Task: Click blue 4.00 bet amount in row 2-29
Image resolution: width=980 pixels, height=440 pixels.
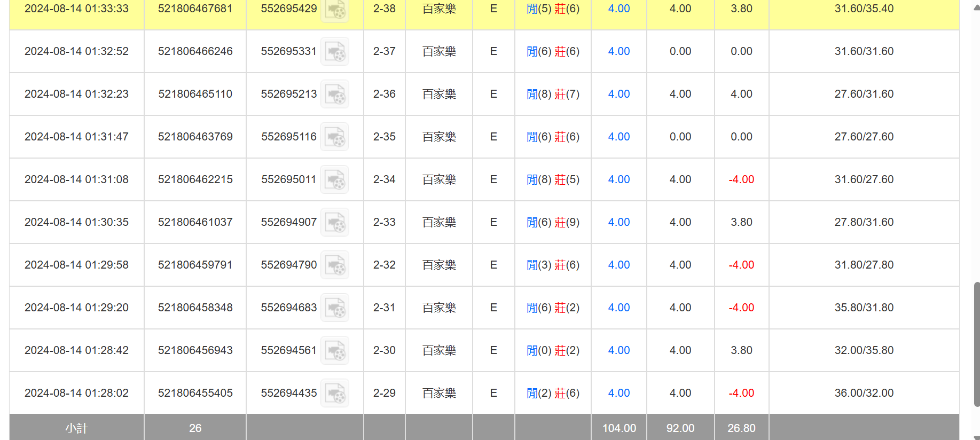Action: [x=618, y=393]
